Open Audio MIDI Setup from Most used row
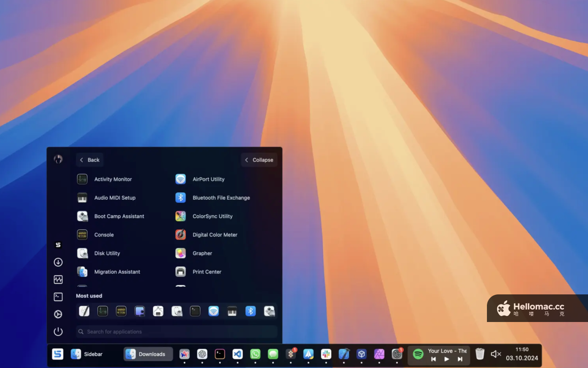This screenshot has width=588, height=368. [232, 311]
